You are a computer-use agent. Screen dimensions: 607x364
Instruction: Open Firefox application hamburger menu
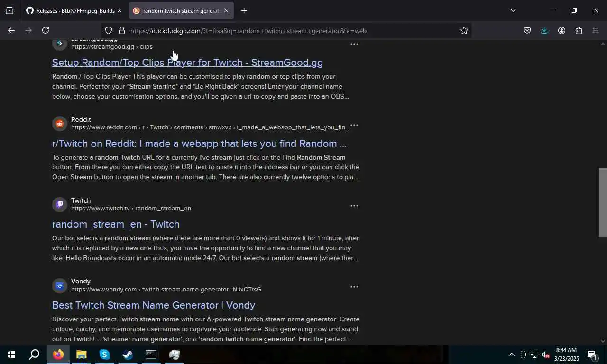596,31
